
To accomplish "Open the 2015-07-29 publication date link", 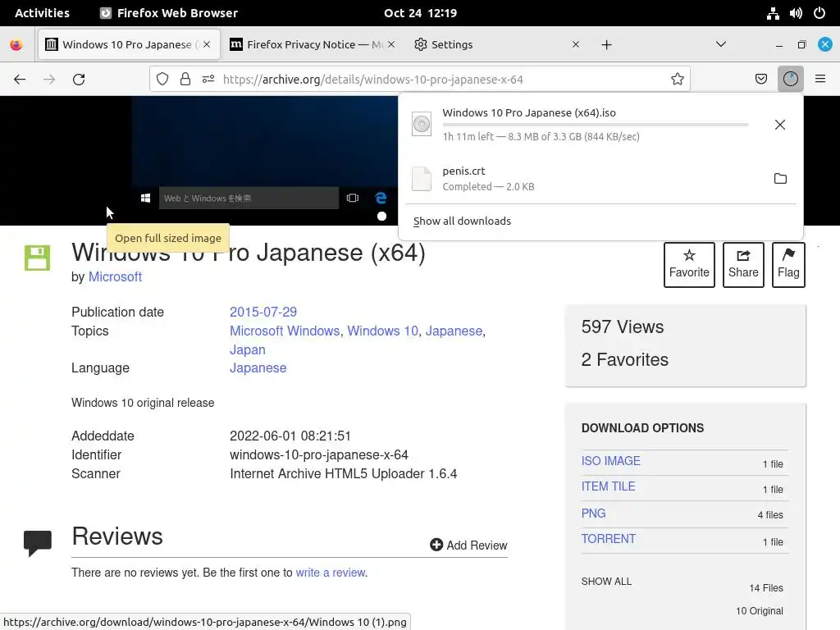I will click(x=263, y=312).
